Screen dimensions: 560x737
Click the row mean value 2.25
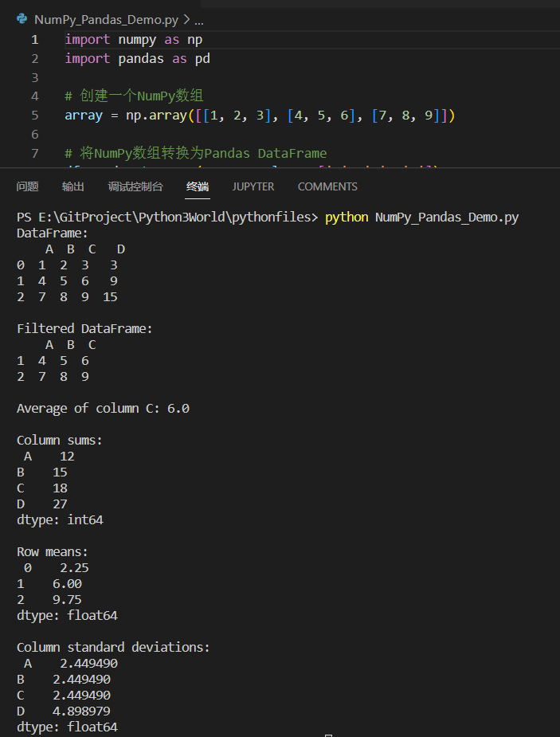pos(74,567)
